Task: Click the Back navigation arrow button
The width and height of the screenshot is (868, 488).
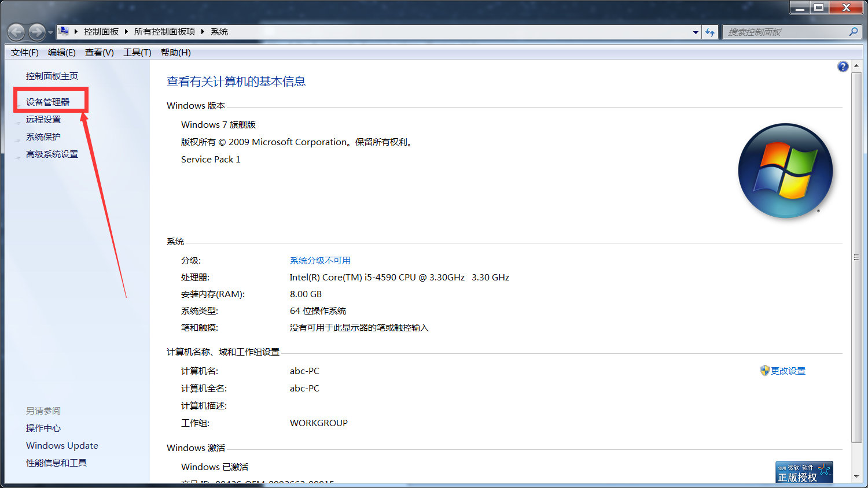Action: click(16, 32)
